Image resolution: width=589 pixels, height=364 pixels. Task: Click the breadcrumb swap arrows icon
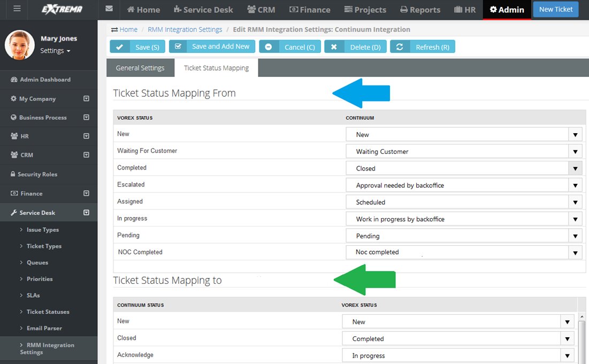pyautogui.click(x=114, y=29)
